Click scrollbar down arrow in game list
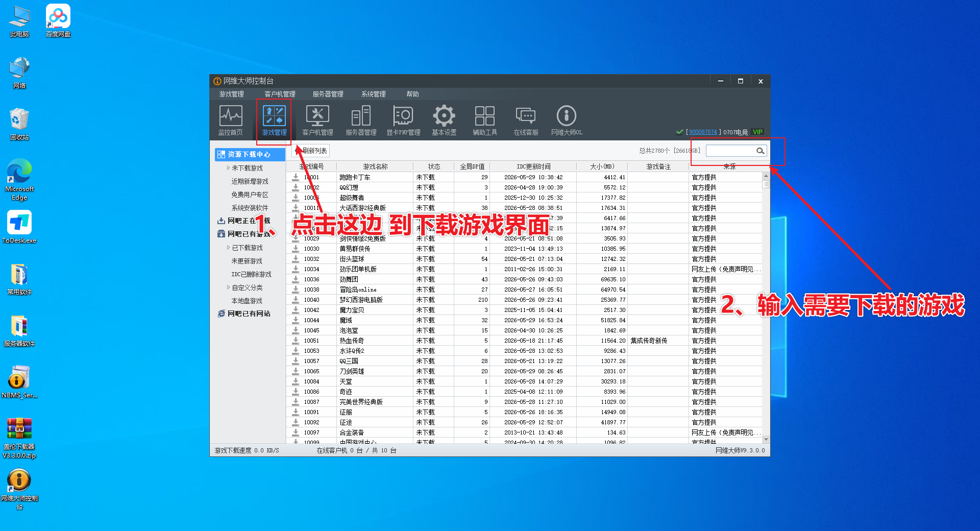 click(766, 439)
